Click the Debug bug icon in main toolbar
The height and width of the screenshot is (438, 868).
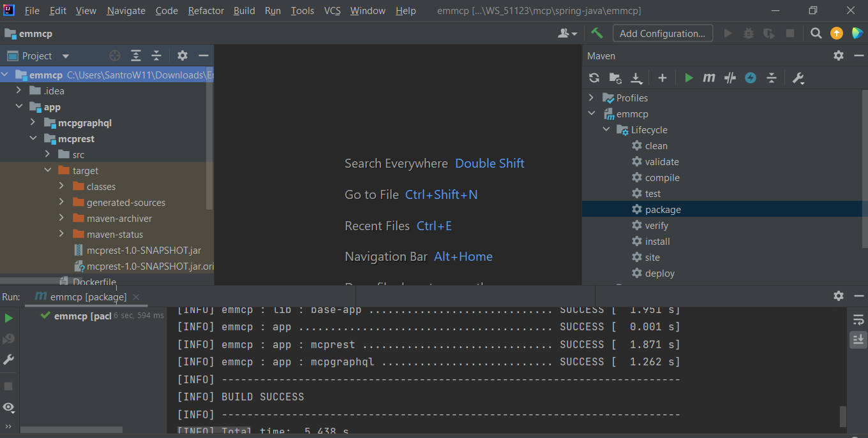click(749, 33)
